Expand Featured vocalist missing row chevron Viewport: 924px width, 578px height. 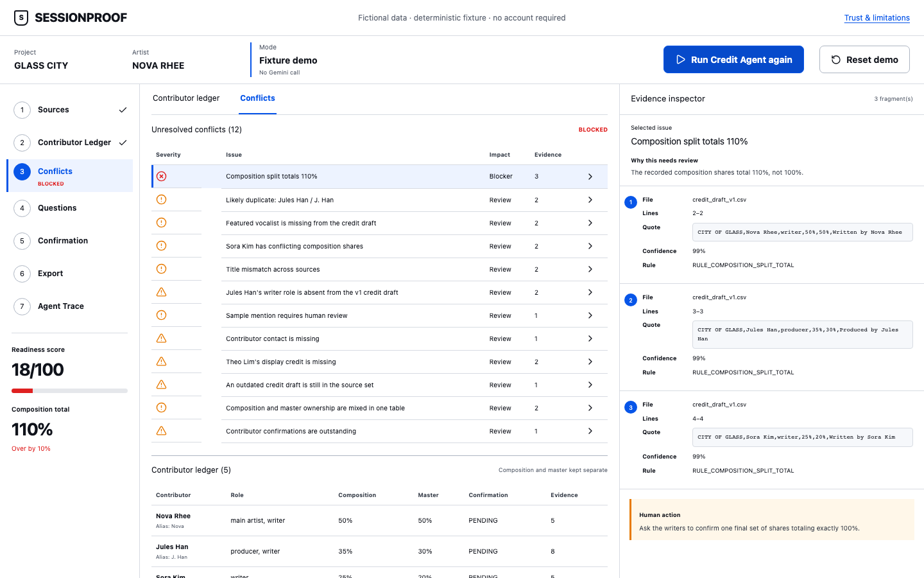[590, 223]
